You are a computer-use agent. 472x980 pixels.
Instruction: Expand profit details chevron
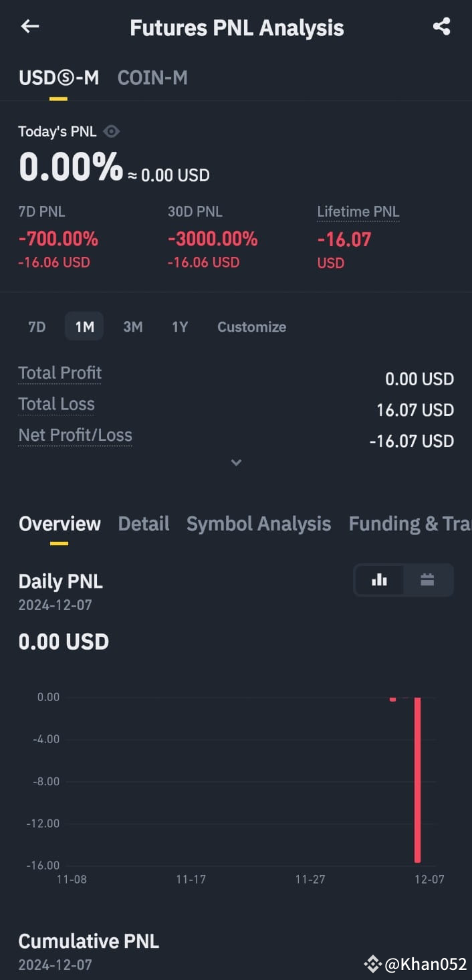(x=236, y=462)
